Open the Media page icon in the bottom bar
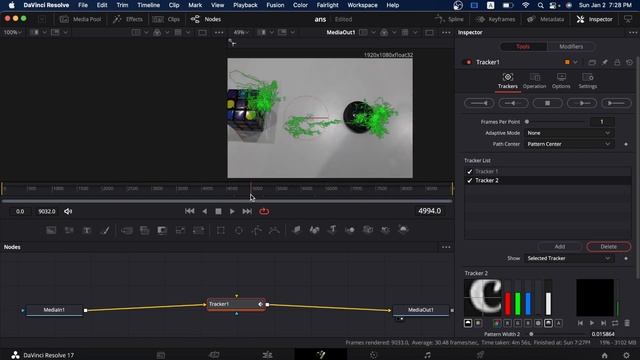Screen dimensions: 640x360 pos(161,355)
